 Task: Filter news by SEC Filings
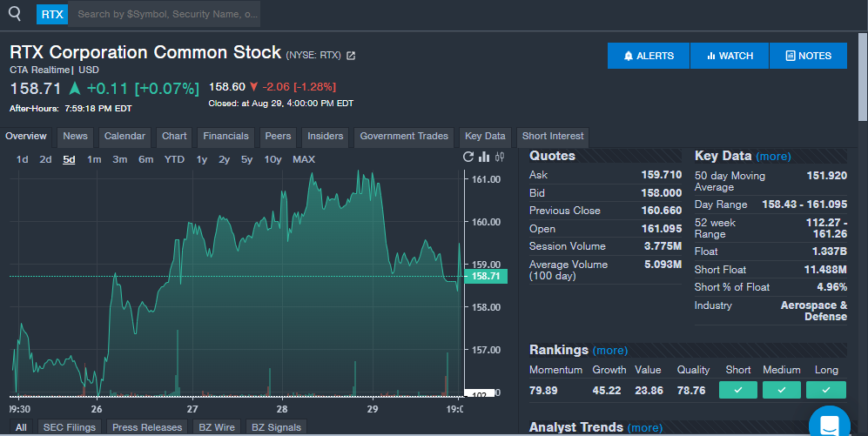69,427
